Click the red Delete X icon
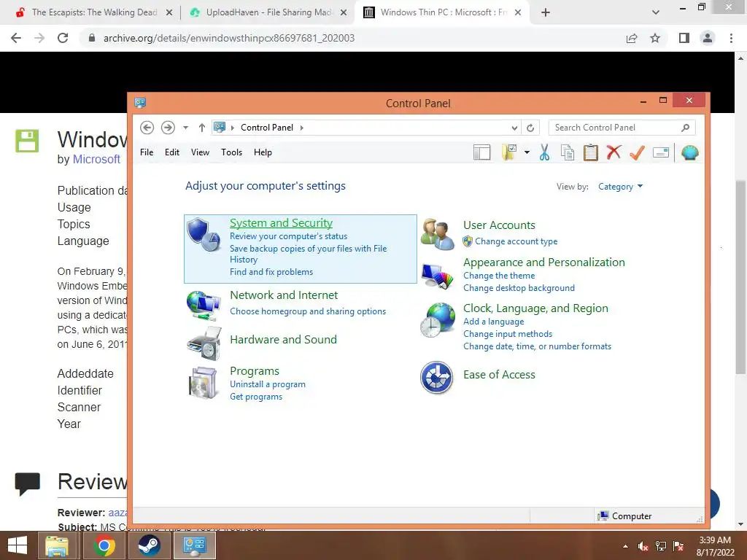This screenshot has width=747, height=560. point(614,152)
